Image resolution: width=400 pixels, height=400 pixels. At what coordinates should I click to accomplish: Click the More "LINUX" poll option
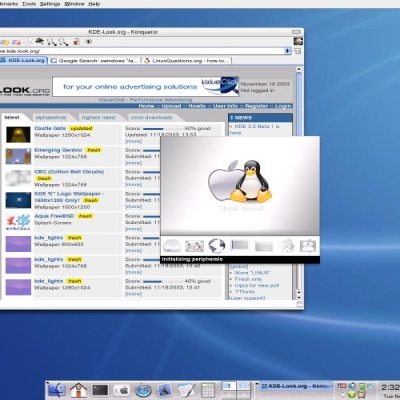pos(253,273)
